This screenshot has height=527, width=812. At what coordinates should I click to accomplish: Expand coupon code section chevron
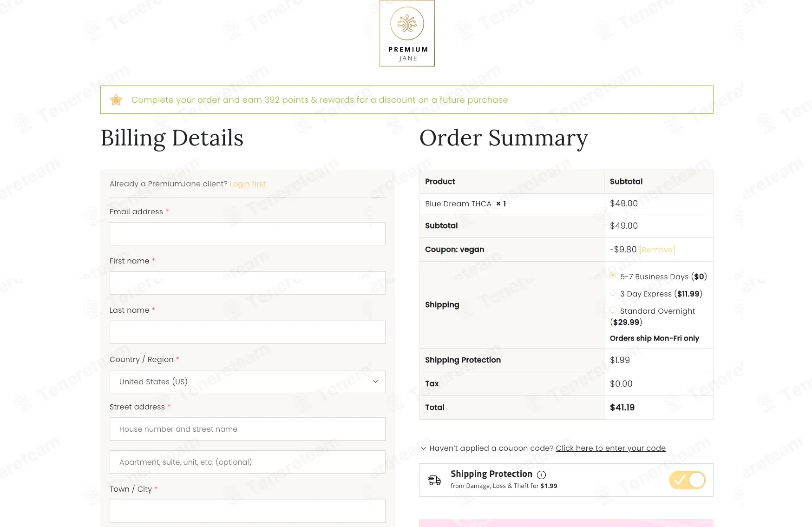coord(424,448)
